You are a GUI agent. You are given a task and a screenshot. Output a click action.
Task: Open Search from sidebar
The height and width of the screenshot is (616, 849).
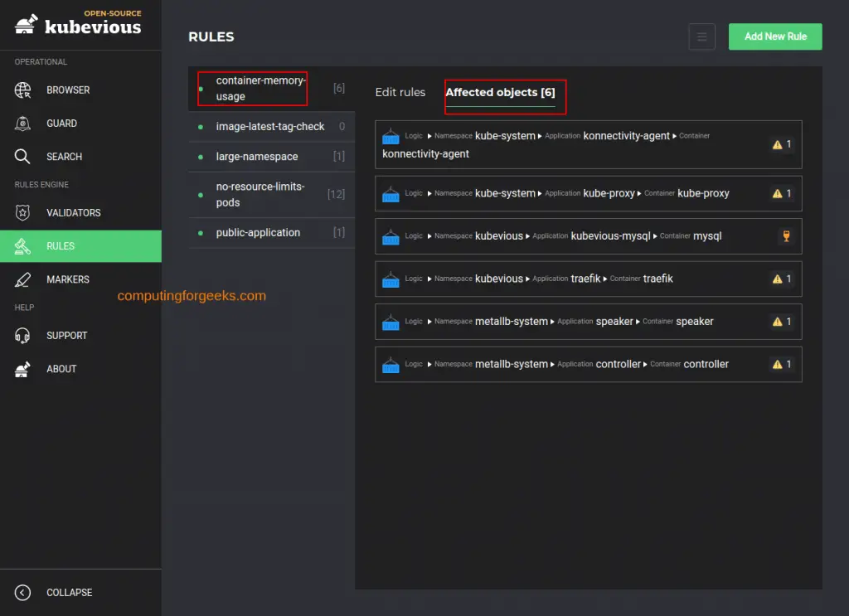(80, 157)
